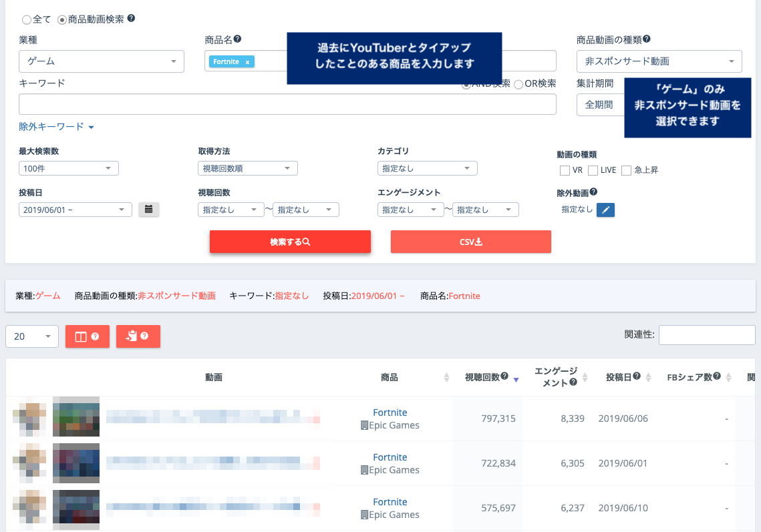Screen dimensions: 761x532
Task: Select the 8,339 engagement value
Action: pyautogui.click(x=573, y=419)
